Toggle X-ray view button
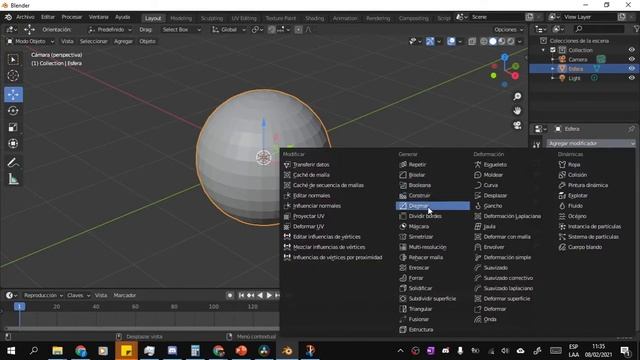Viewport: 640px width, 360px height. [x=472, y=41]
